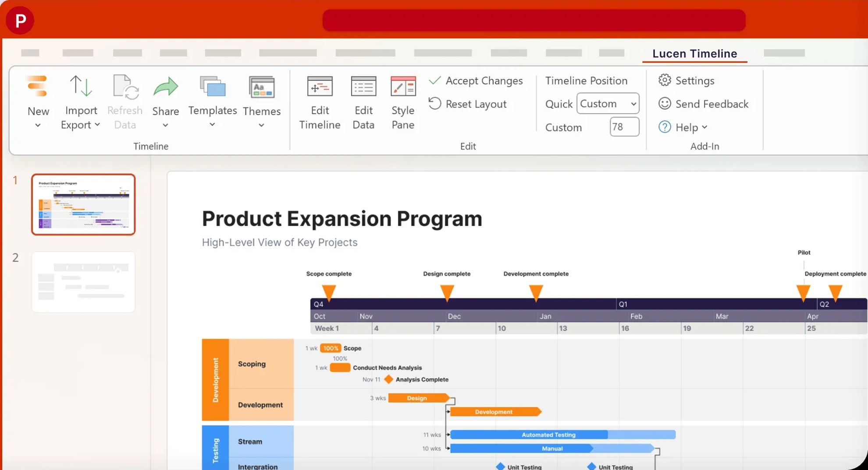Click the Settings gear icon
Viewport: 868px width, 470px height.
click(665, 80)
